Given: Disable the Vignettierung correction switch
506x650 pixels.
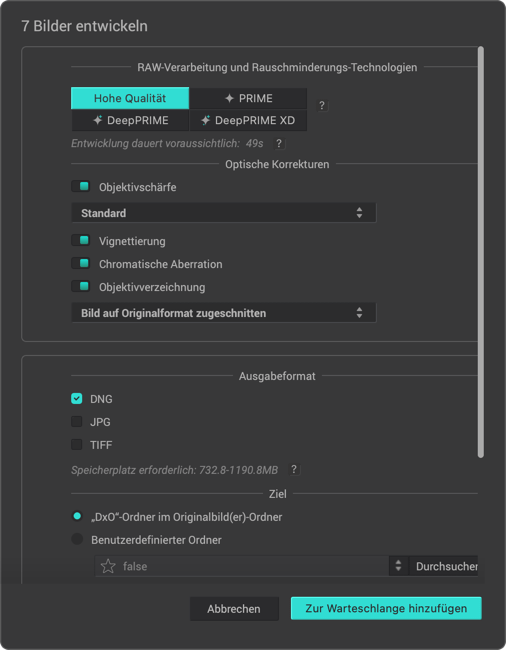Looking at the screenshot, I should [x=81, y=240].
